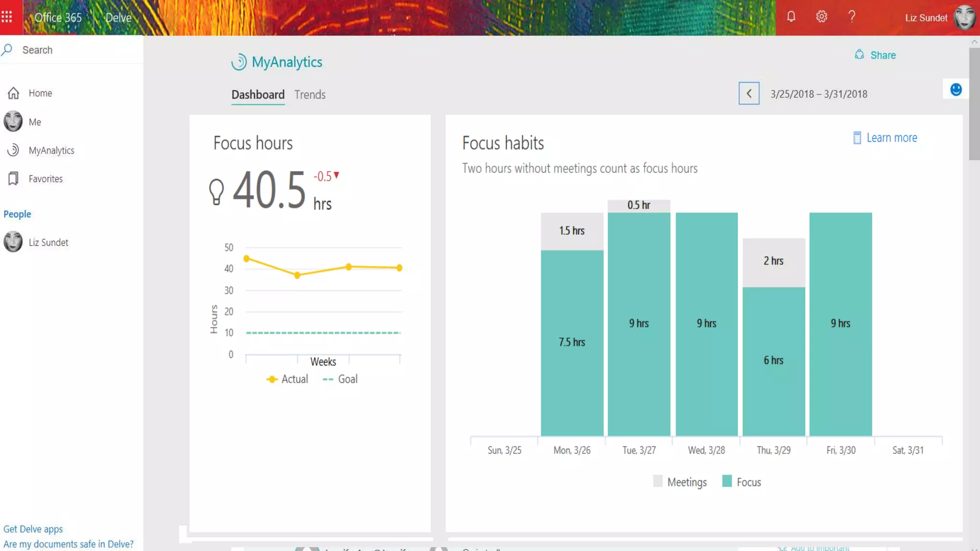Click the MyAnalytics spiral sidebar icon

coord(13,151)
